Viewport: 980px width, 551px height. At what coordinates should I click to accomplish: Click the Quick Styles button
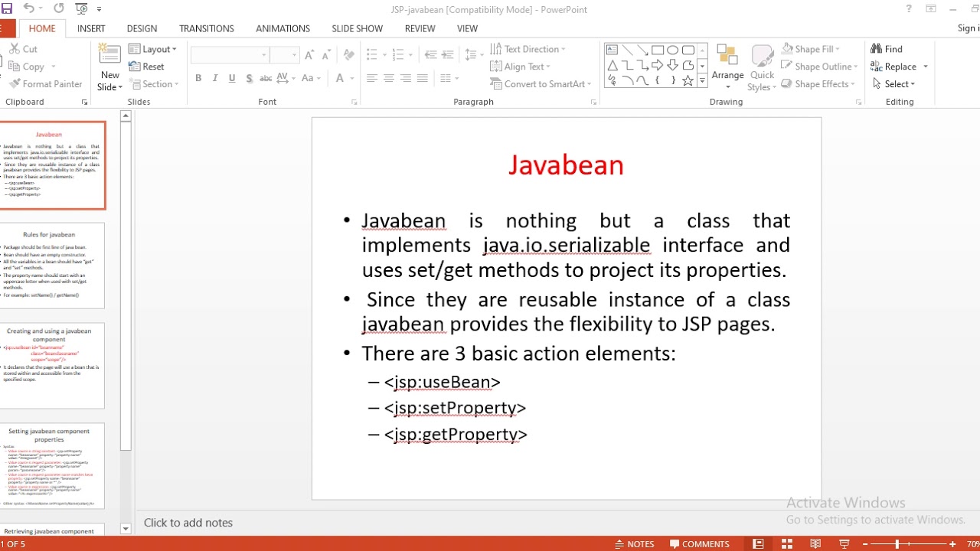pos(762,67)
